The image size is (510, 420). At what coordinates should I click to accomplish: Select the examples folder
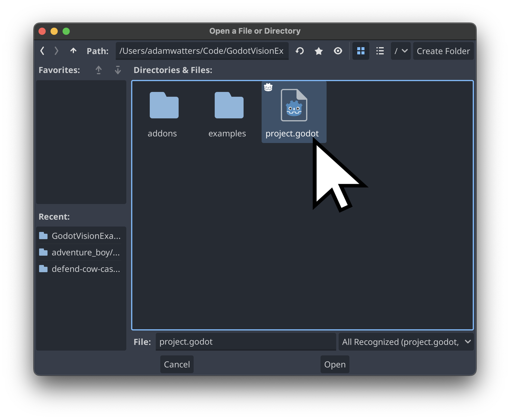[229, 112]
